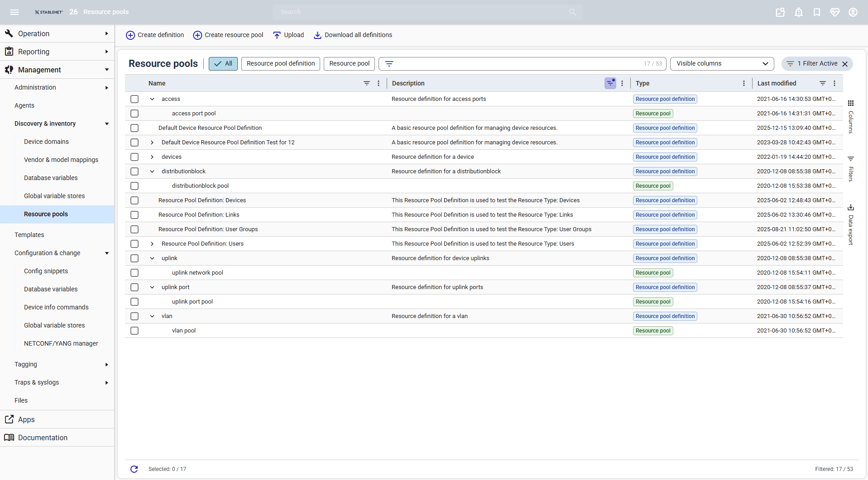Tick the checkbox for vlan pool row
The image size is (868, 480).
(134, 331)
